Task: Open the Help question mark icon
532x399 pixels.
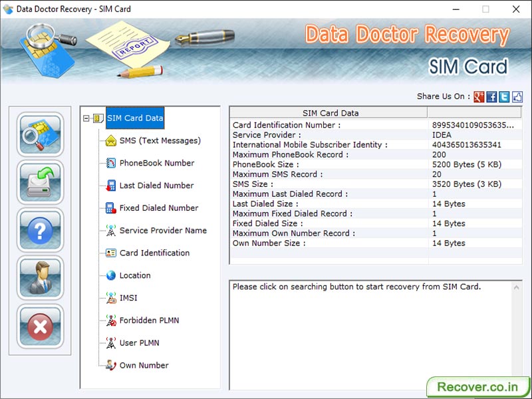Action: pos(40,231)
